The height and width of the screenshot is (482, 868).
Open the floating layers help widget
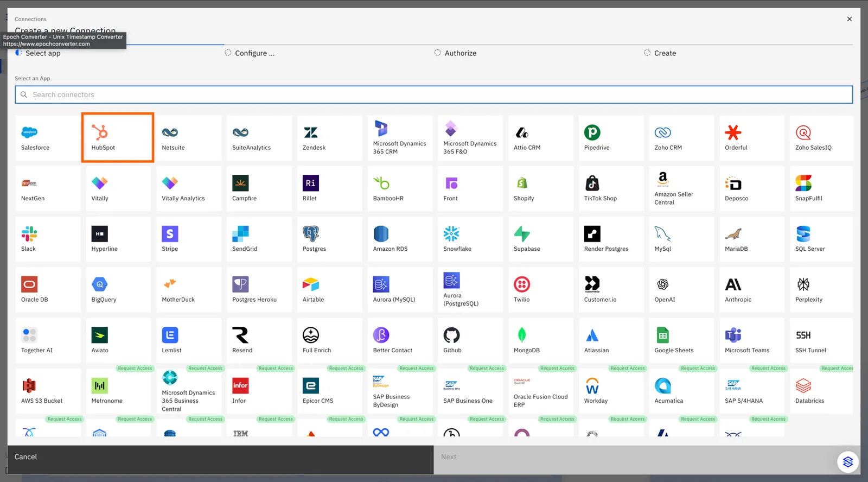(x=848, y=462)
